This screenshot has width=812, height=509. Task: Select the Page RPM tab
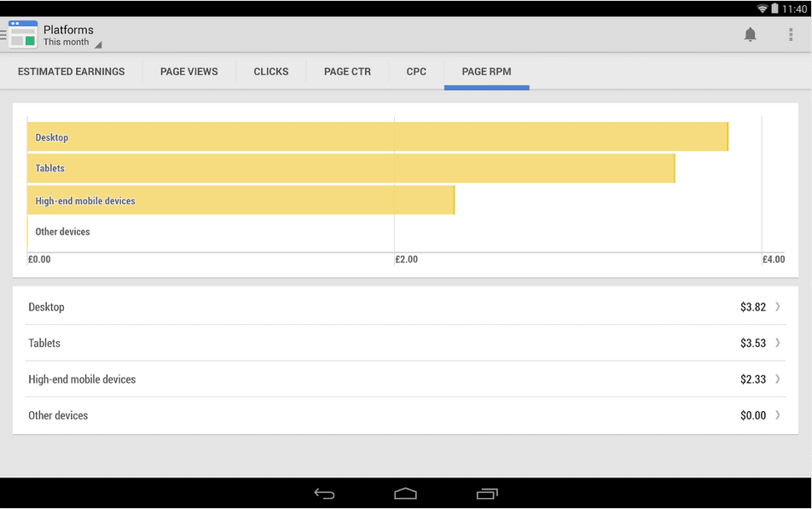486,72
